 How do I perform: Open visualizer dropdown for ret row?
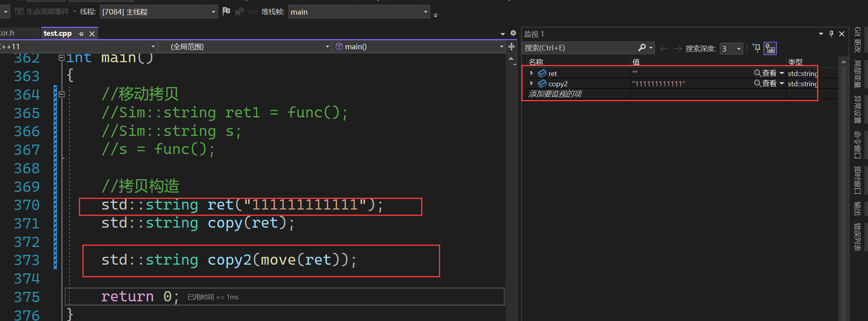click(x=782, y=73)
